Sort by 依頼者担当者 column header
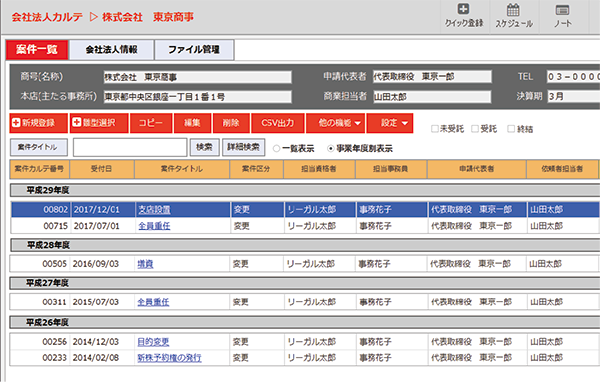Viewport: 600px width, 382px height. (x=562, y=169)
